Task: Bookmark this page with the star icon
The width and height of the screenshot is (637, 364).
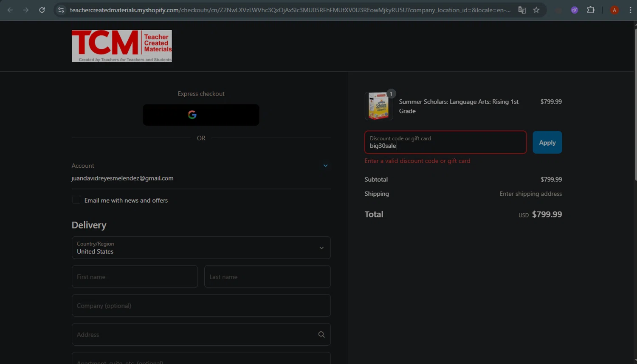Action: (x=536, y=10)
